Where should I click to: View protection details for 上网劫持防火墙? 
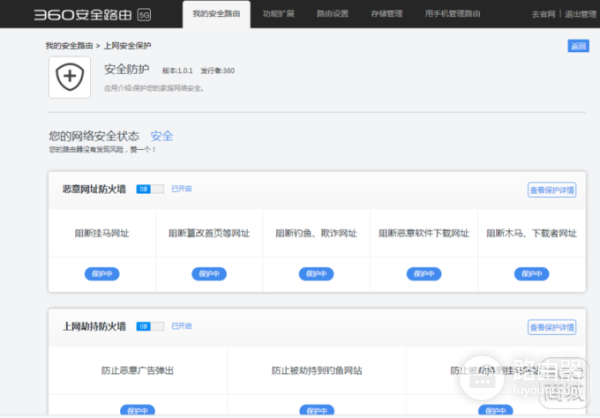(x=552, y=327)
